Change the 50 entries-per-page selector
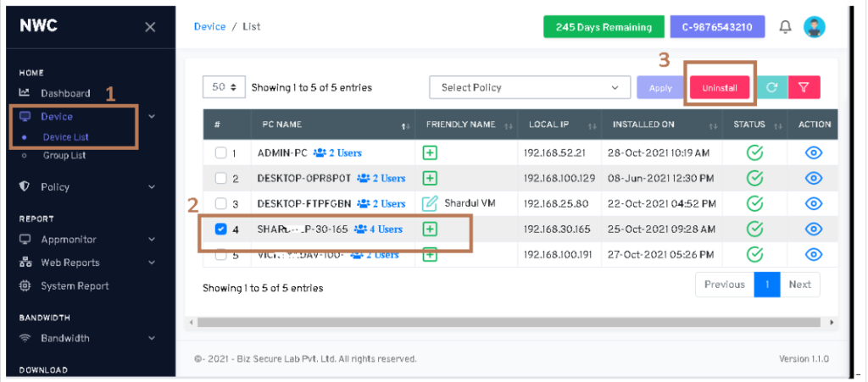The image size is (868, 382). pyautogui.click(x=224, y=87)
